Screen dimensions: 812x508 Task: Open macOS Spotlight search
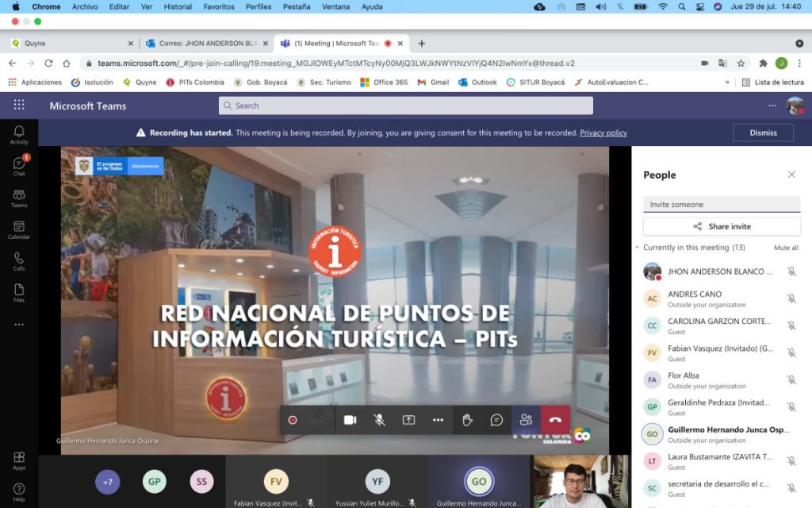pyautogui.click(x=681, y=6)
